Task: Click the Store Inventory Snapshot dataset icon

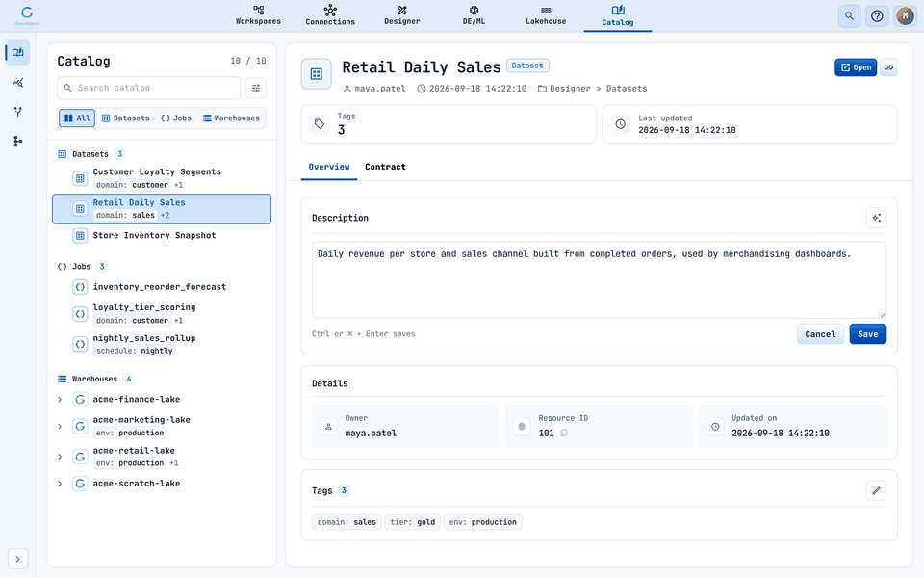Action: [x=80, y=235]
